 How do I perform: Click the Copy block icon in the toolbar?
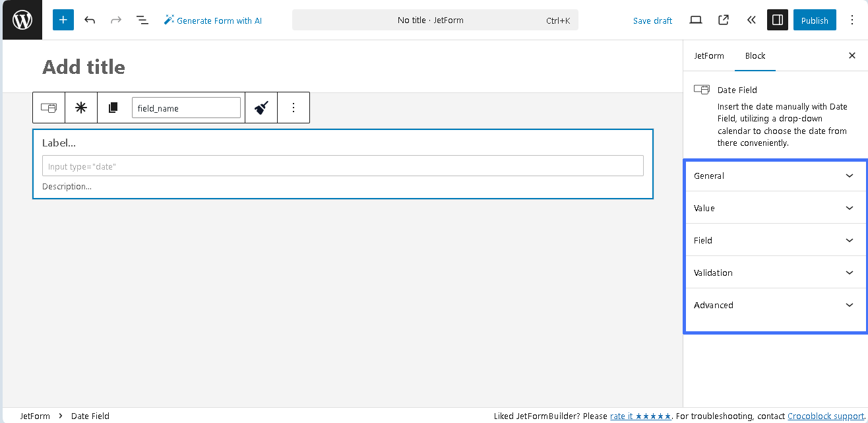[113, 107]
